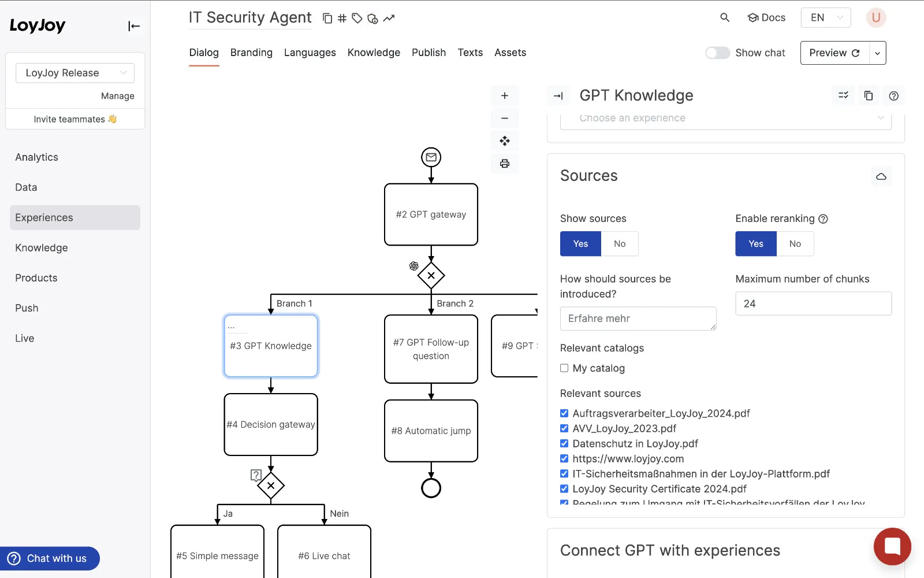This screenshot has height=578, width=924.
Task: Zoom in on the dialog canvas
Action: (x=504, y=96)
